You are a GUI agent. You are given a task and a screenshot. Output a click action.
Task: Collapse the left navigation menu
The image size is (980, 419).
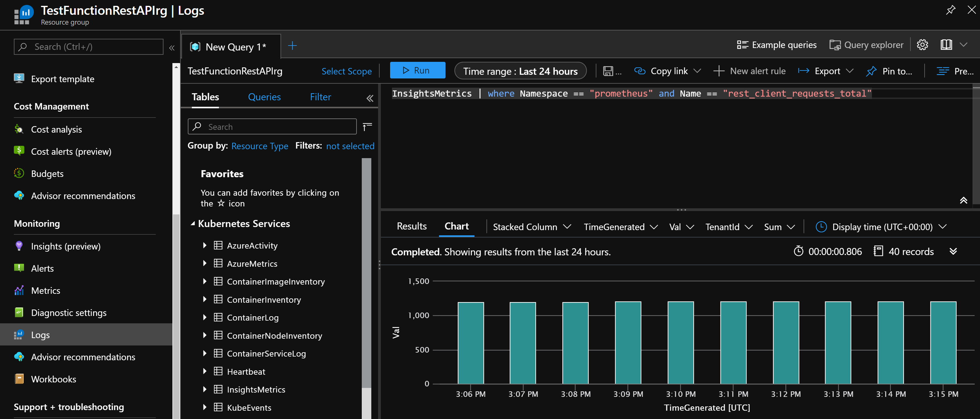[171, 47]
